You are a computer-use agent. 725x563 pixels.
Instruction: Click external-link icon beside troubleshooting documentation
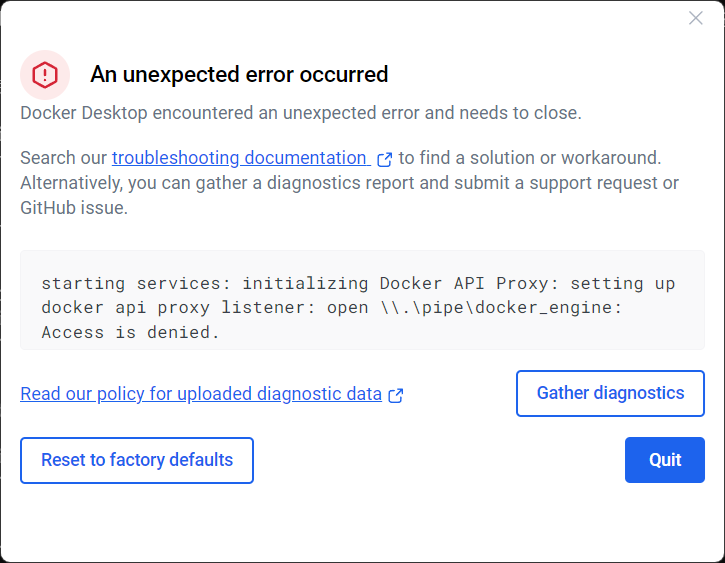(x=384, y=159)
